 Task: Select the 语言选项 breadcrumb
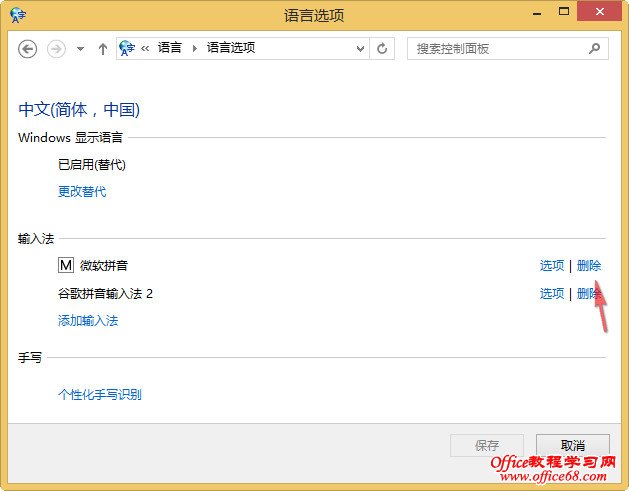click(x=231, y=48)
